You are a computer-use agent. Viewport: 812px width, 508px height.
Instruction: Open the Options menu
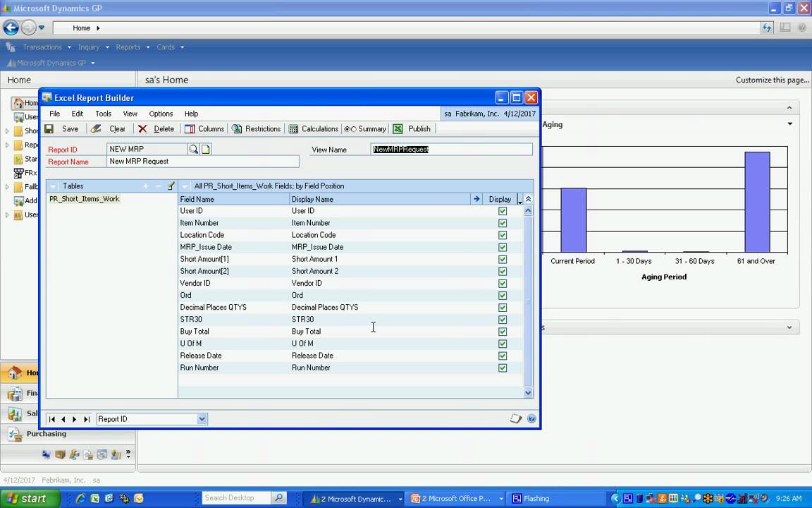tap(161, 114)
